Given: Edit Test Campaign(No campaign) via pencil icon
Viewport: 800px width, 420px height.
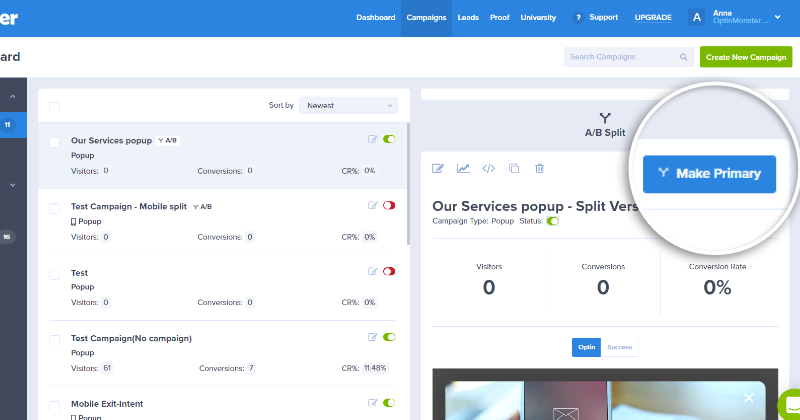Looking at the screenshot, I should pyautogui.click(x=372, y=337).
